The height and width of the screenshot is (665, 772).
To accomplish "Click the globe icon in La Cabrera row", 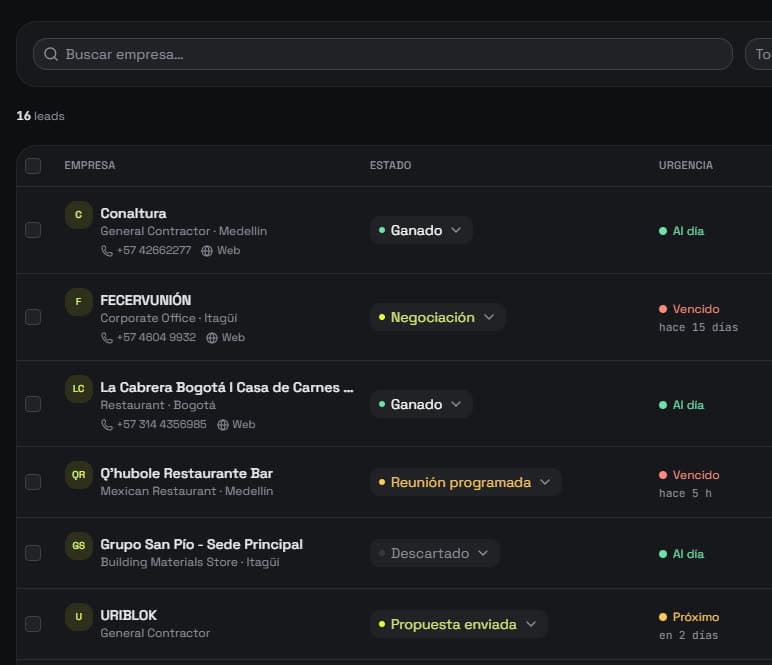I will pos(223,425).
